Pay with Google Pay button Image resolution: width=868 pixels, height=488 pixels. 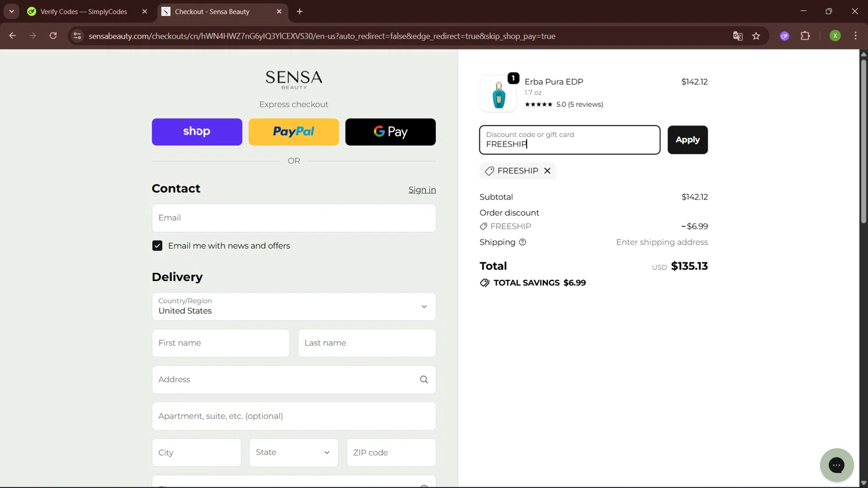pos(391,132)
